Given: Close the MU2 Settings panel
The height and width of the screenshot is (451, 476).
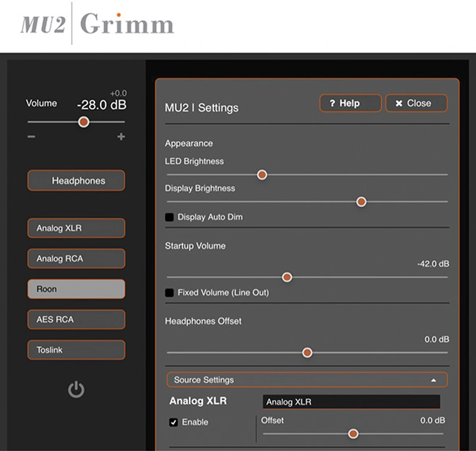Looking at the screenshot, I should point(416,103).
